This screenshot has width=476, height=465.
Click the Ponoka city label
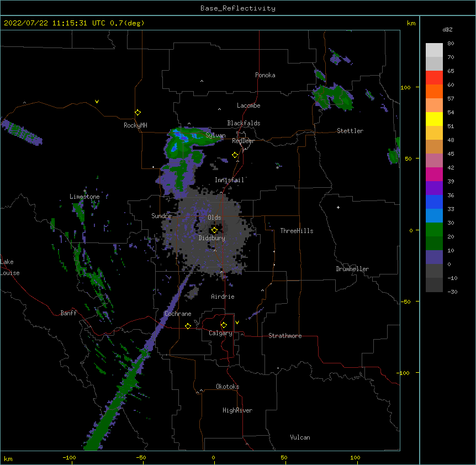click(x=265, y=75)
